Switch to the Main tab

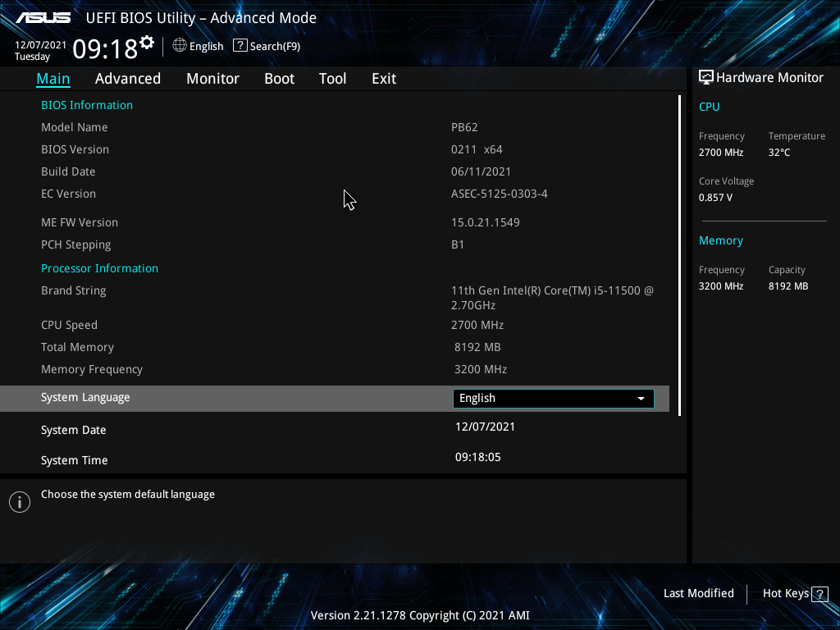point(53,79)
